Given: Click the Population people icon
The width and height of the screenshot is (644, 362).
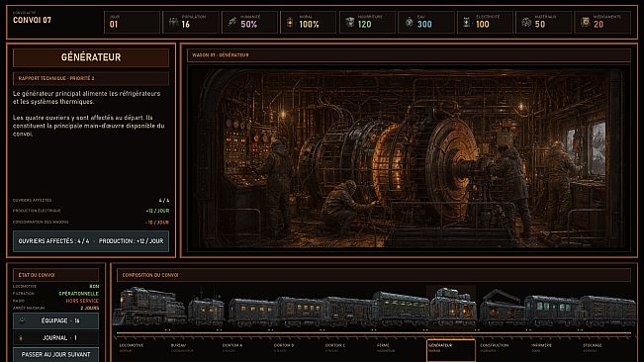Looking at the screenshot, I should tap(174, 22).
